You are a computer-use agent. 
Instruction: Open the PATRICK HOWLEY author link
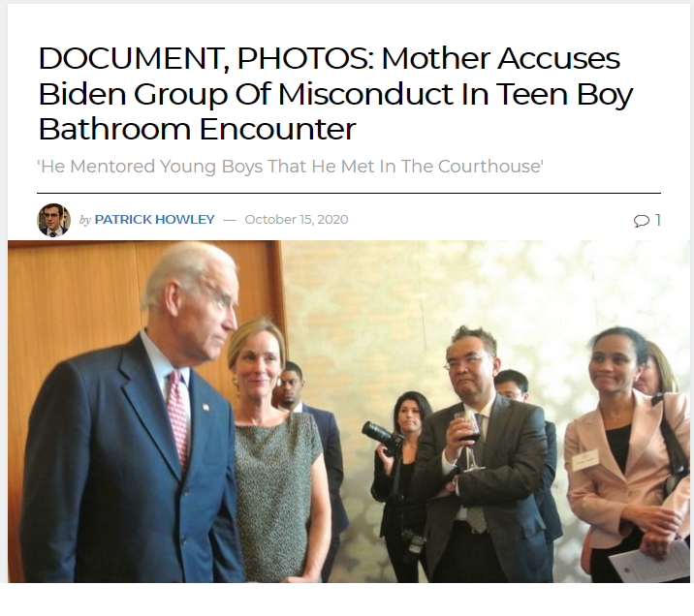click(154, 219)
